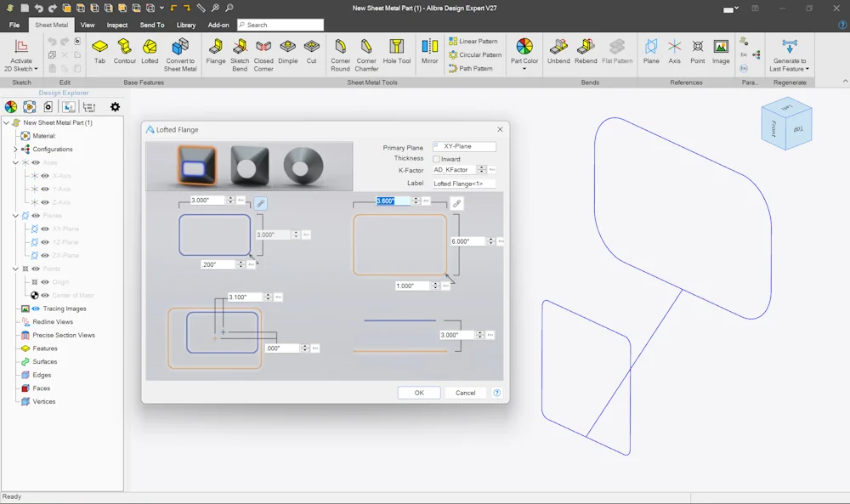Pick the Dimple tool
This screenshot has height=504, width=850.
click(288, 52)
